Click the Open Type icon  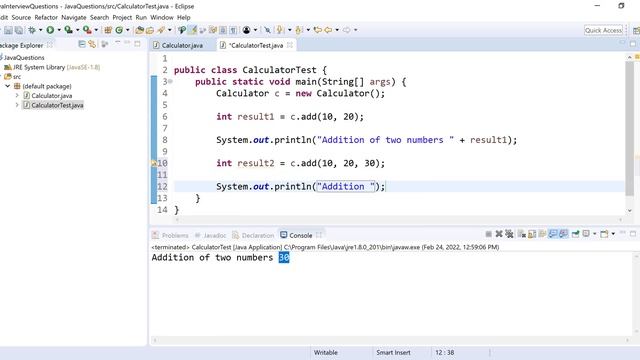coord(140,30)
